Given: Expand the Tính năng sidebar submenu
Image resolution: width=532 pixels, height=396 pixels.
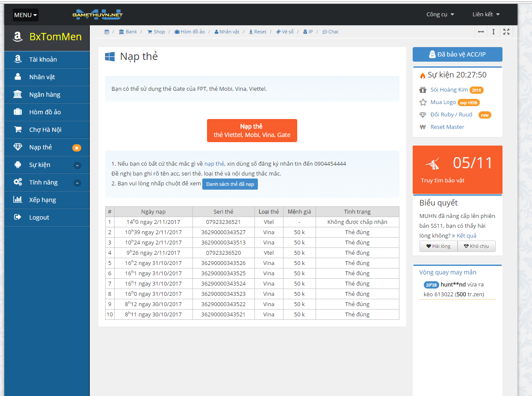Looking at the screenshot, I should (x=77, y=183).
